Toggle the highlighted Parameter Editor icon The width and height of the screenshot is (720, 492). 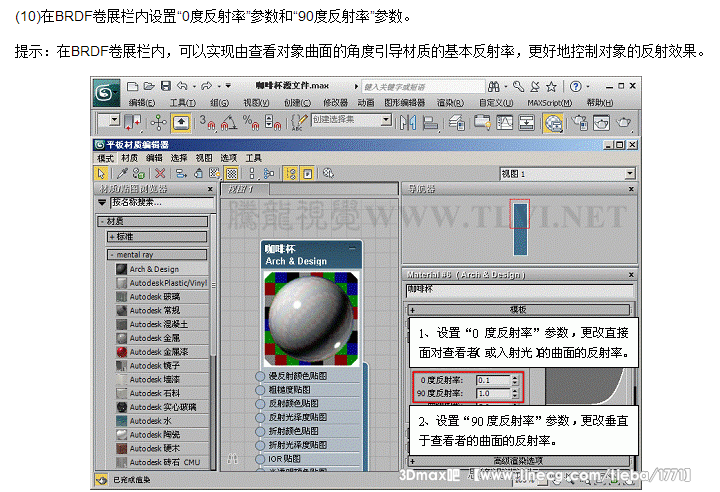click(307, 174)
